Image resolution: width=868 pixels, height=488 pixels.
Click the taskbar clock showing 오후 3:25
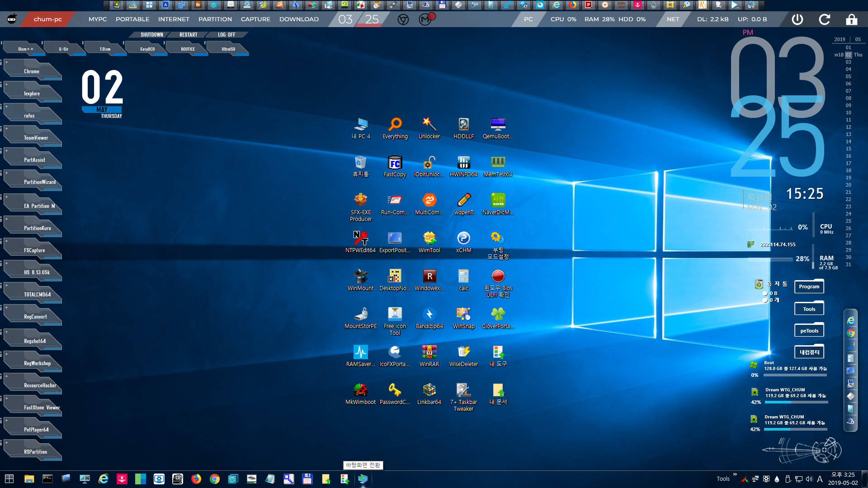point(843,479)
